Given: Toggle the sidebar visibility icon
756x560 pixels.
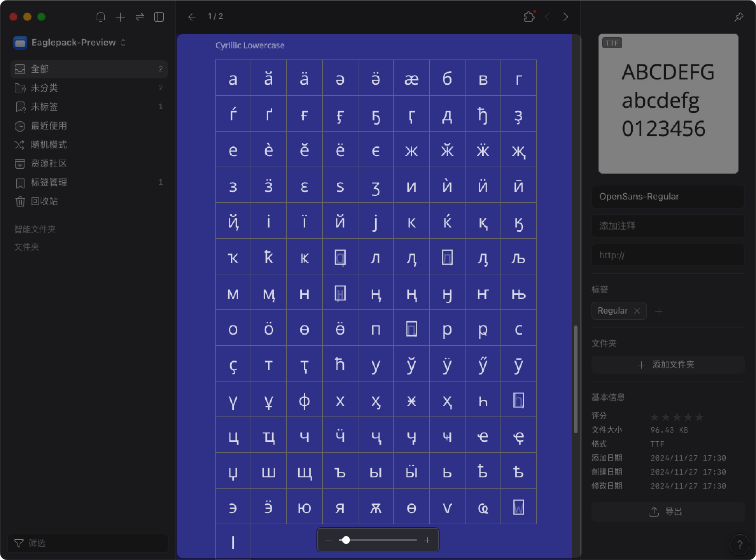Looking at the screenshot, I should click(159, 17).
